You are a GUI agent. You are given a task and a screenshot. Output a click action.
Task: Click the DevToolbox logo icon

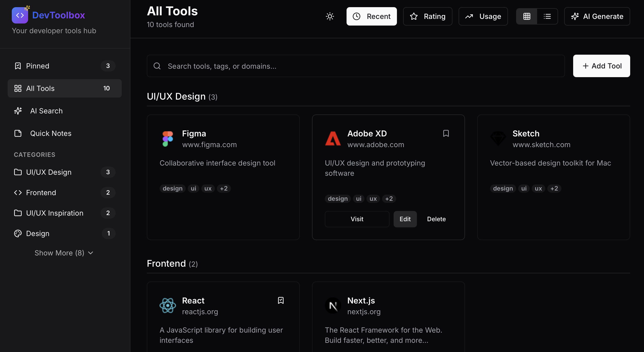tap(20, 15)
